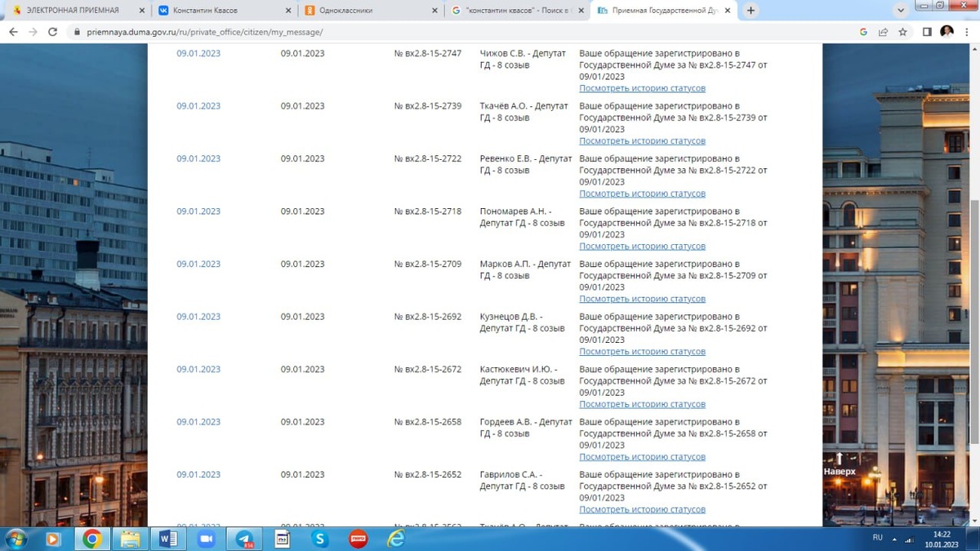
Task: Open a new browser tab
Action: (751, 11)
